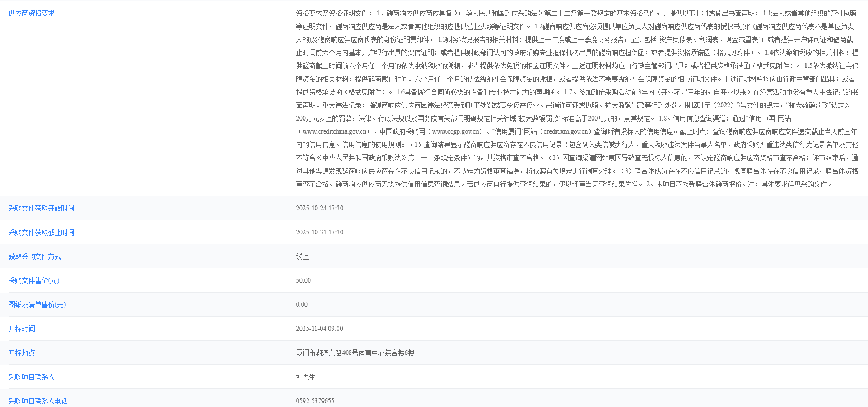Click the start time value 2025-10-24 17:30
Image resolution: width=868 pixels, height=407 pixels.
tap(319, 208)
